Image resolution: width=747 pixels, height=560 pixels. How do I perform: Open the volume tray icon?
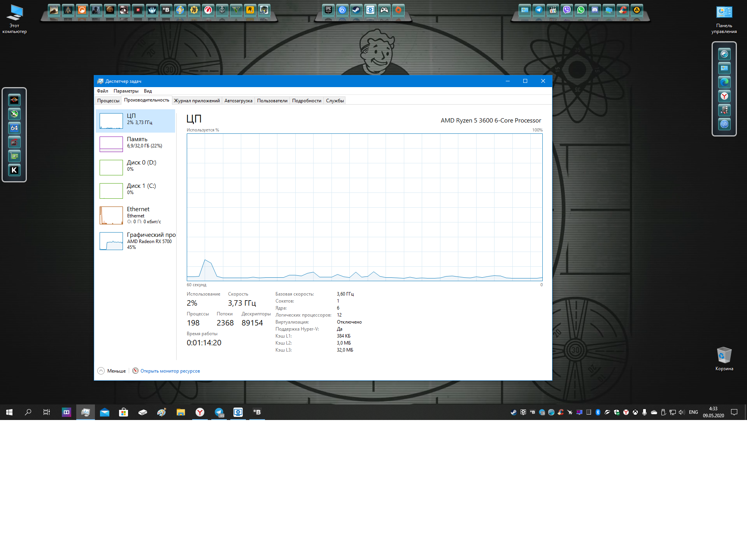click(x=682, y=412)
